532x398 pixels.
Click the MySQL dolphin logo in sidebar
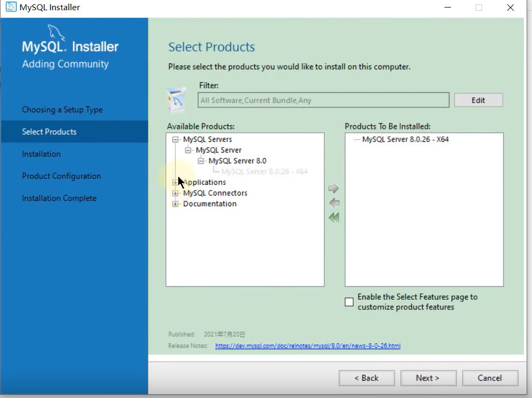click(57, 33)
